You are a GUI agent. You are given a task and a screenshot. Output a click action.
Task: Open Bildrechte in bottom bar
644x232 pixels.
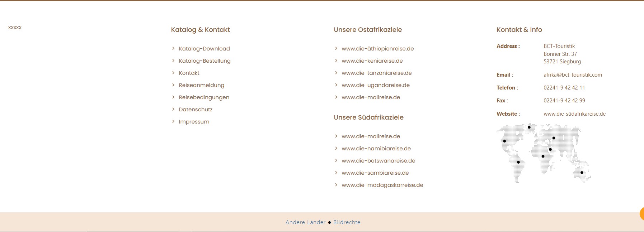pos(347,222)
